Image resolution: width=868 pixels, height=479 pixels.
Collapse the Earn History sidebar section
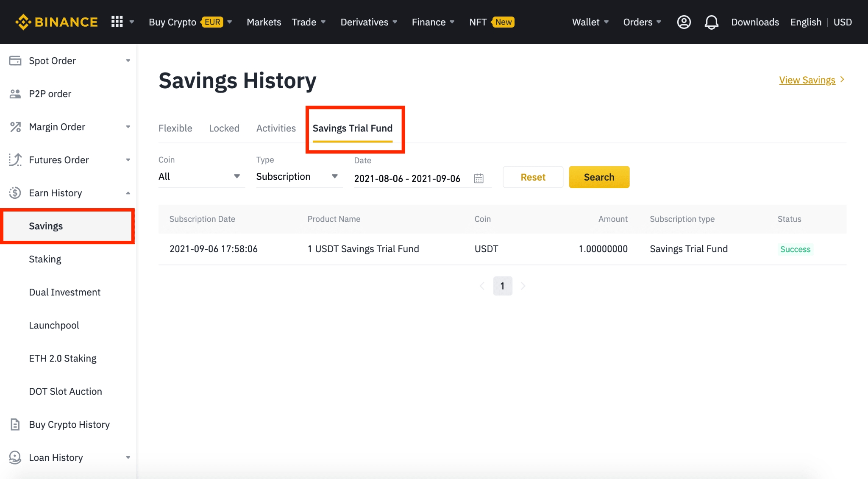point(128,193)
